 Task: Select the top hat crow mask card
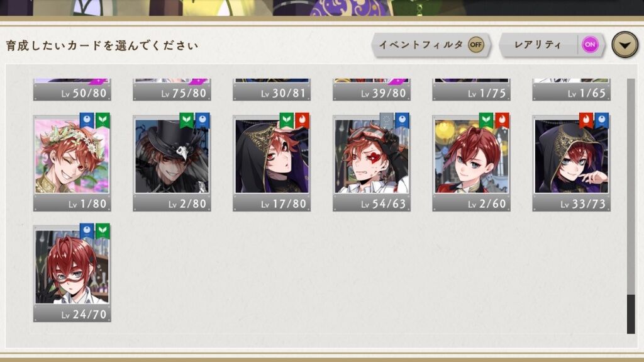(172, 163)
